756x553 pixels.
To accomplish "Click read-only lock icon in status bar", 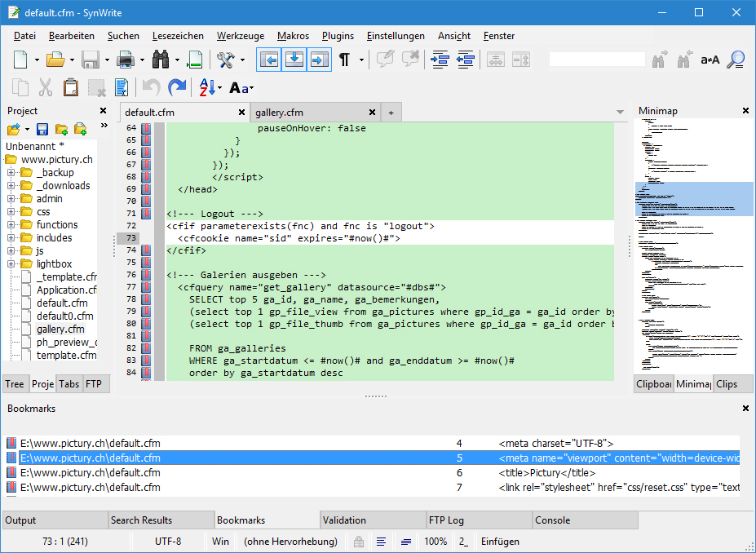I will (359, 542).
